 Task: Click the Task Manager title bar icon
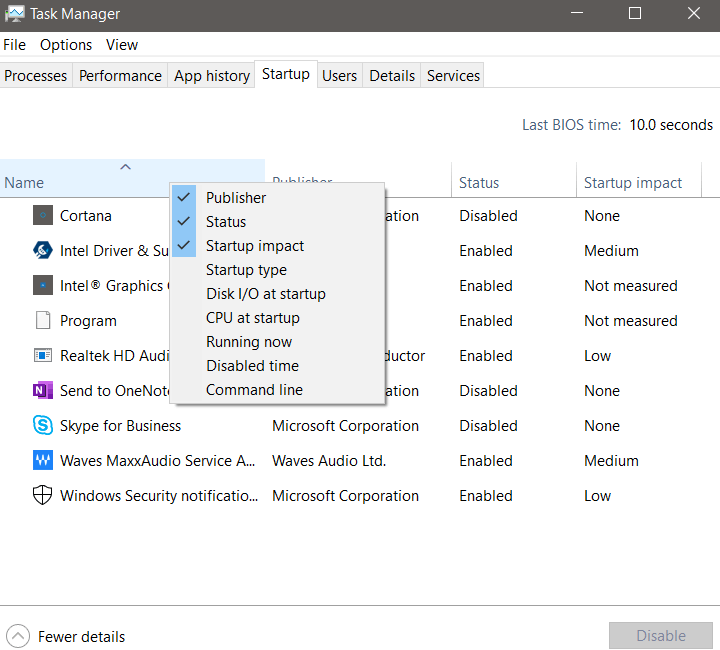(x=14, y=14)
